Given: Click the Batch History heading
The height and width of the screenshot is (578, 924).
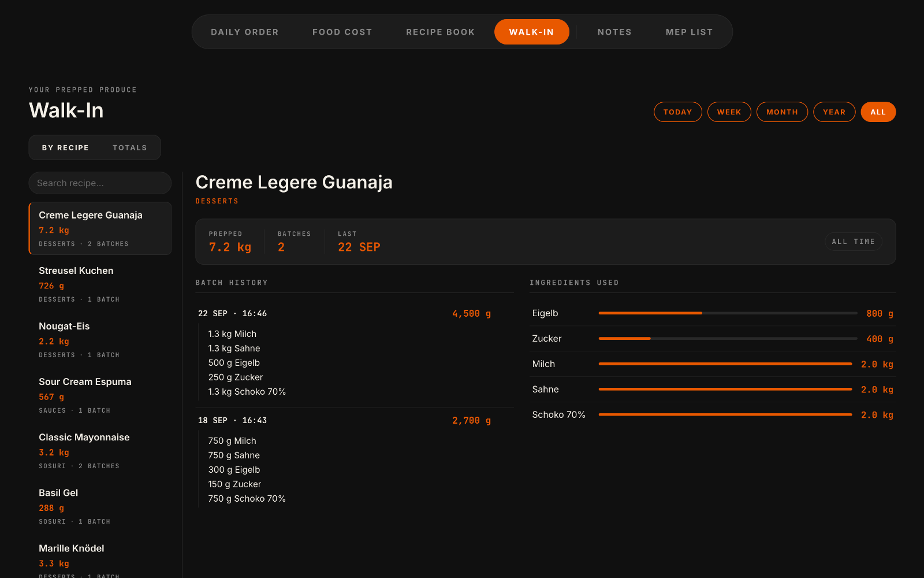Looking at the screenshot, I should point(232,283).
